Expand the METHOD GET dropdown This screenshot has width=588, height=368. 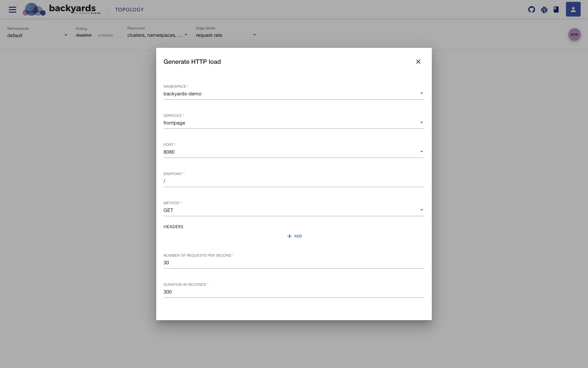294,210
